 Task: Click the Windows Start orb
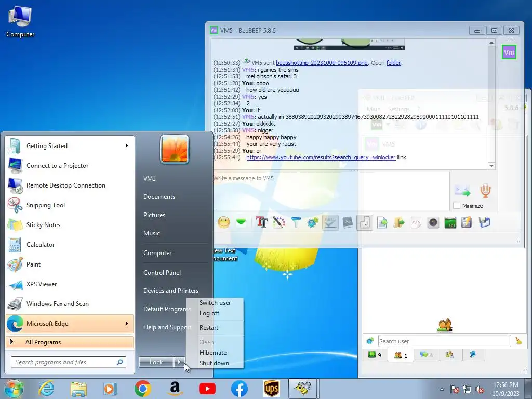(x=14, y=389)
